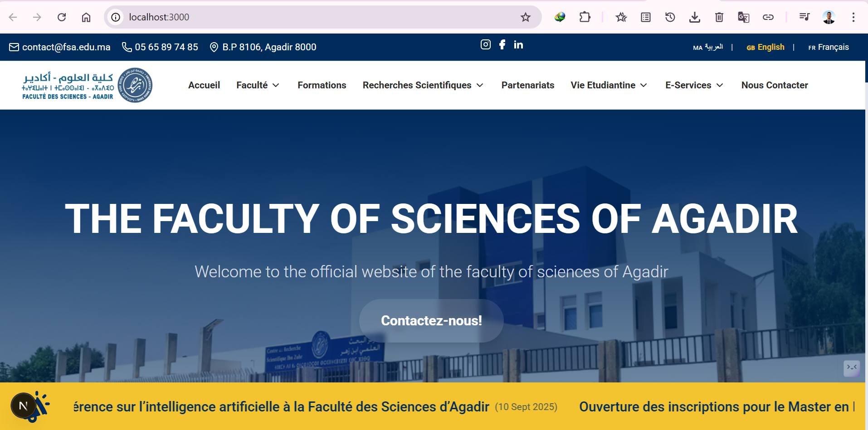Open the browser extensions puzzle icon
The height and width of the screenshot is (430, 868).
click(585, 17)
